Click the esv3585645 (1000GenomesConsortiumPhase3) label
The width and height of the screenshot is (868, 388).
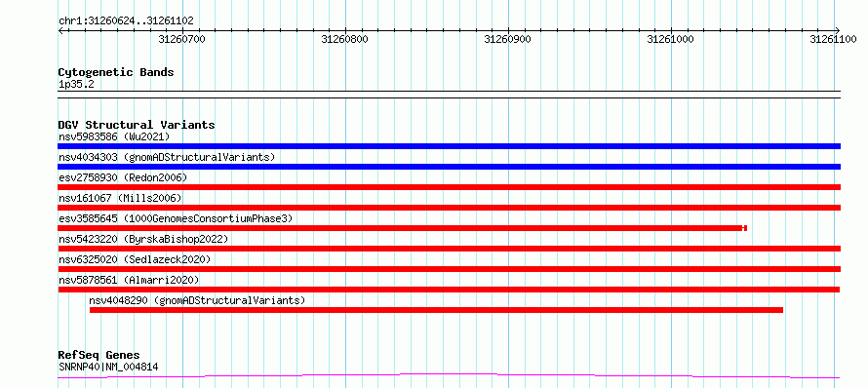pyautogui.click(x=176, y=218)
